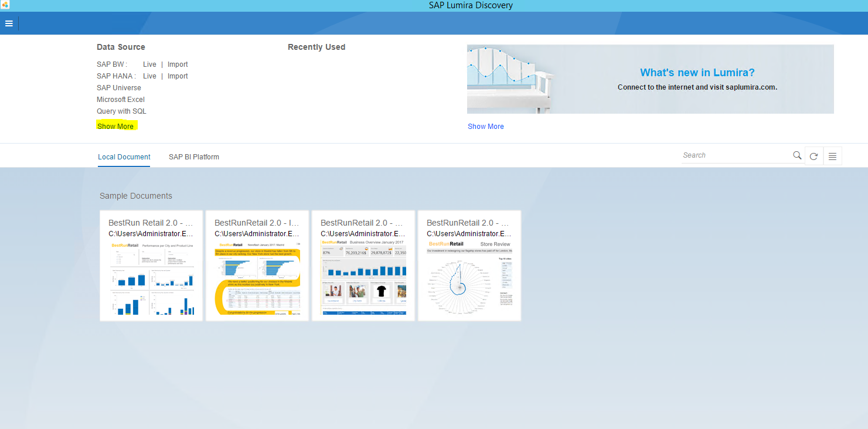Show More below What's new banner
868x429 pixels.
(486, 127)
